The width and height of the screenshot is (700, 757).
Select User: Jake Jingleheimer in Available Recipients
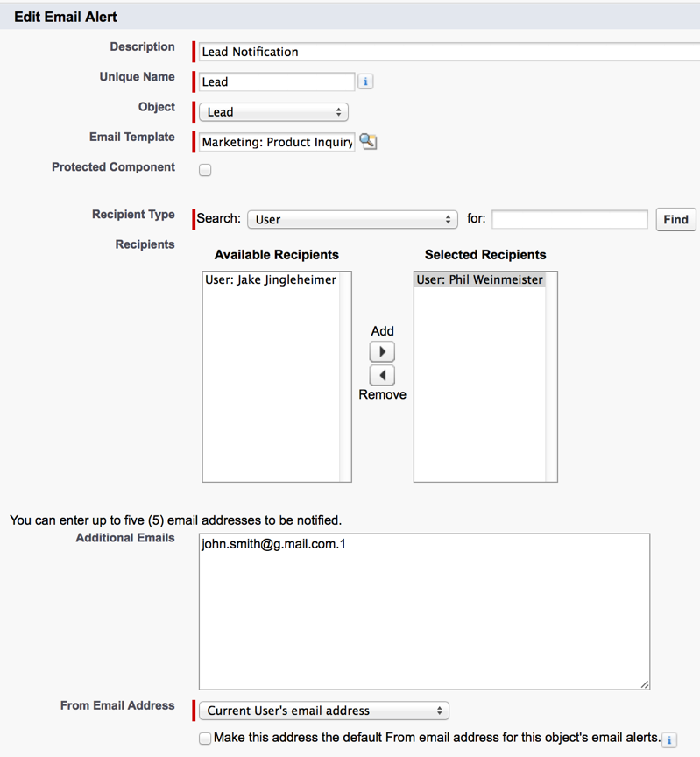(x=271, y=280)
